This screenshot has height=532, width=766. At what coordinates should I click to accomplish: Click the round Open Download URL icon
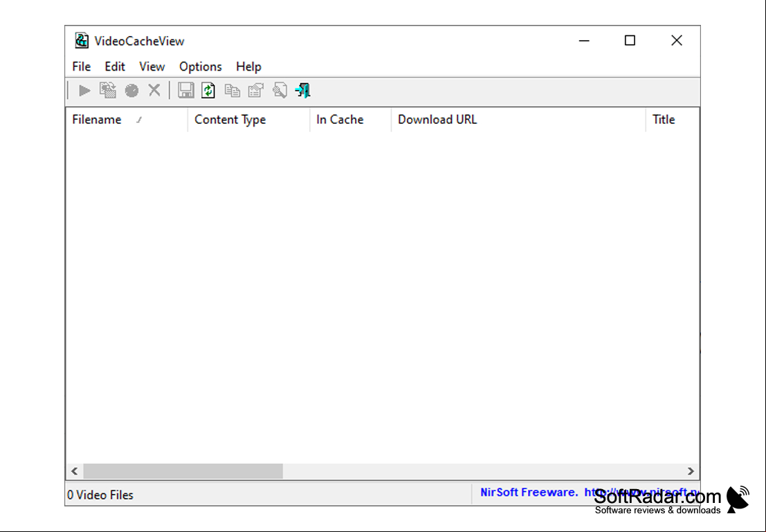pos(131,91)
